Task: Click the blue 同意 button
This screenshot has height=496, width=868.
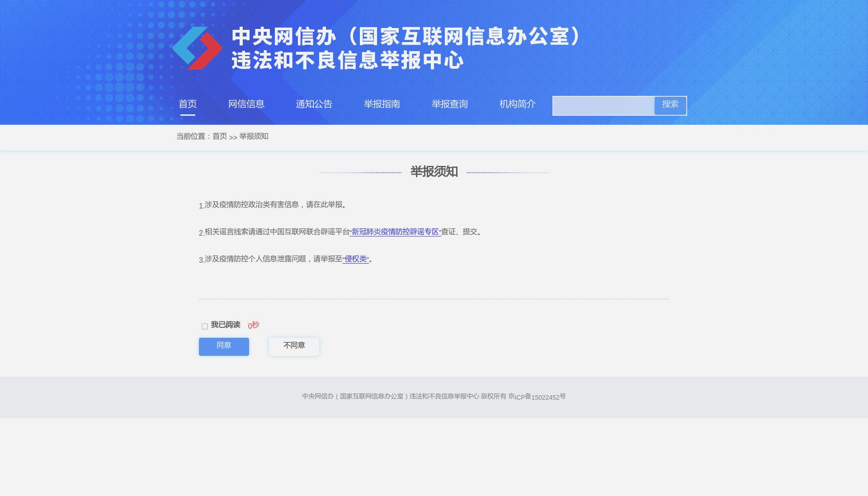Action: (224, 347)
